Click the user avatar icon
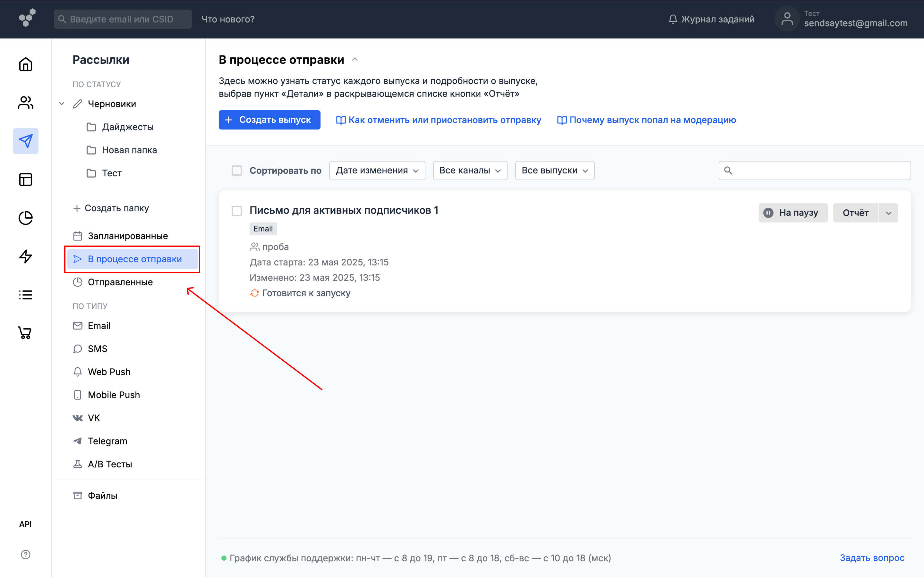 [787, 19]
